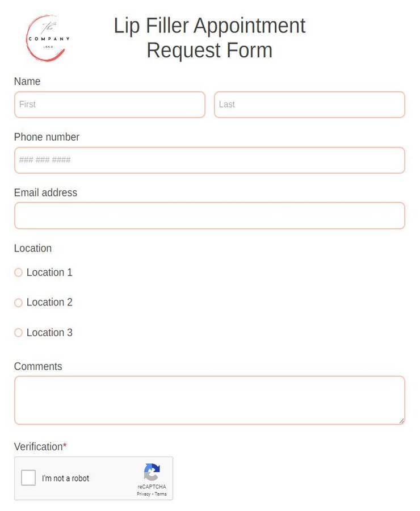Select the Location 2 radio button
The height and width of the screenshot is (511, 420).
click(18, 303)
